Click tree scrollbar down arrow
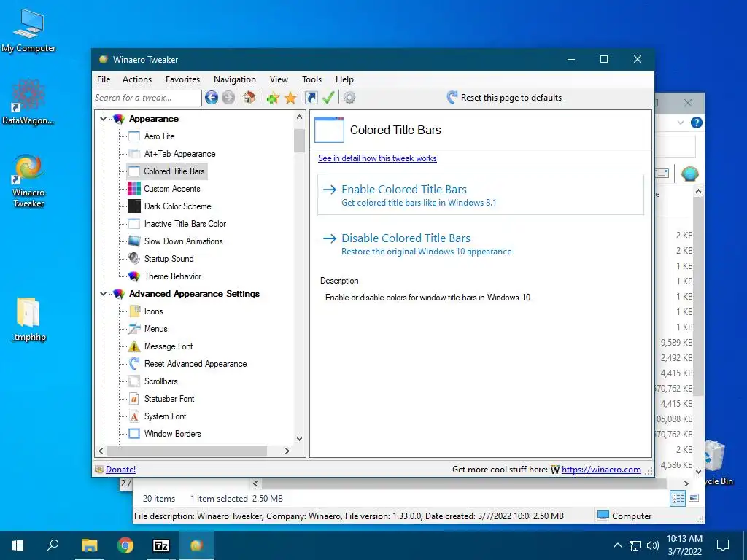747x560 pixels. click(x=299, y=438)
